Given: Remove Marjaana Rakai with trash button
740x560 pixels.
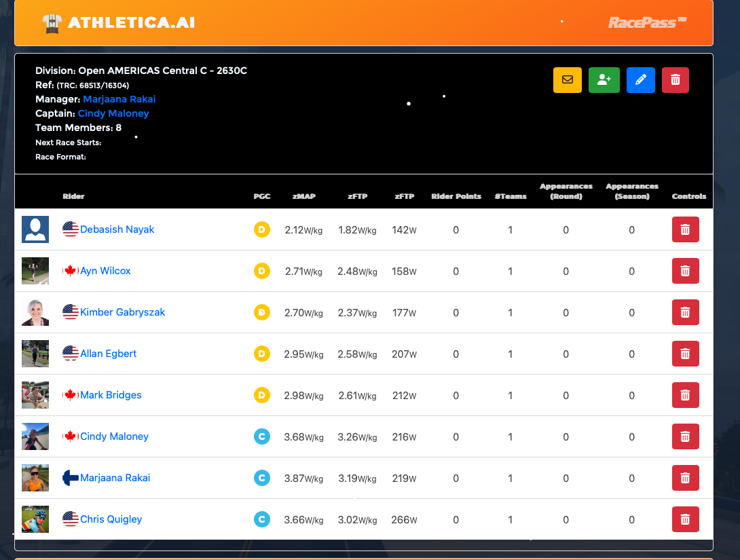Looking at the screenshot, I should pyautogui.click(x=685, y=478).
